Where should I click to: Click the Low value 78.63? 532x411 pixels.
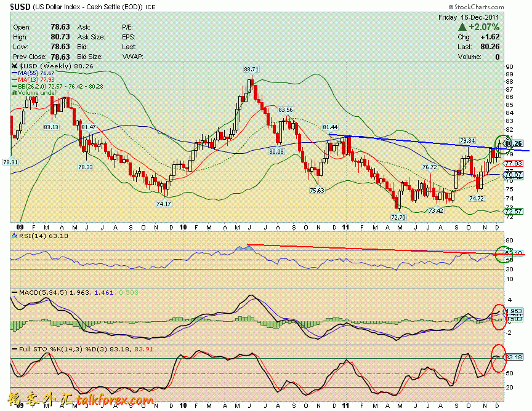click(60, 47)
